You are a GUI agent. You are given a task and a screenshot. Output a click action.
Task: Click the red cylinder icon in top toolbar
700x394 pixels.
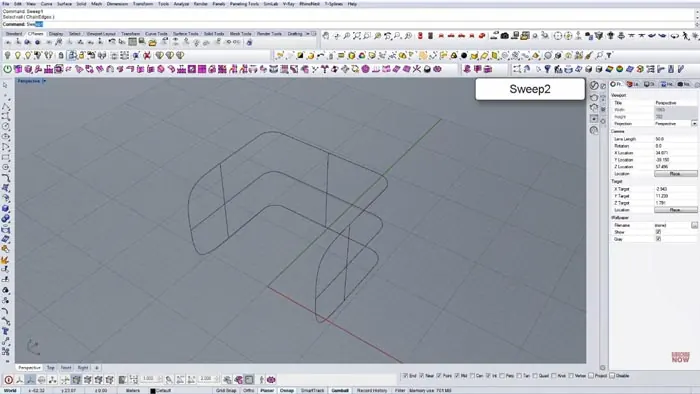[x=420, y=36]
